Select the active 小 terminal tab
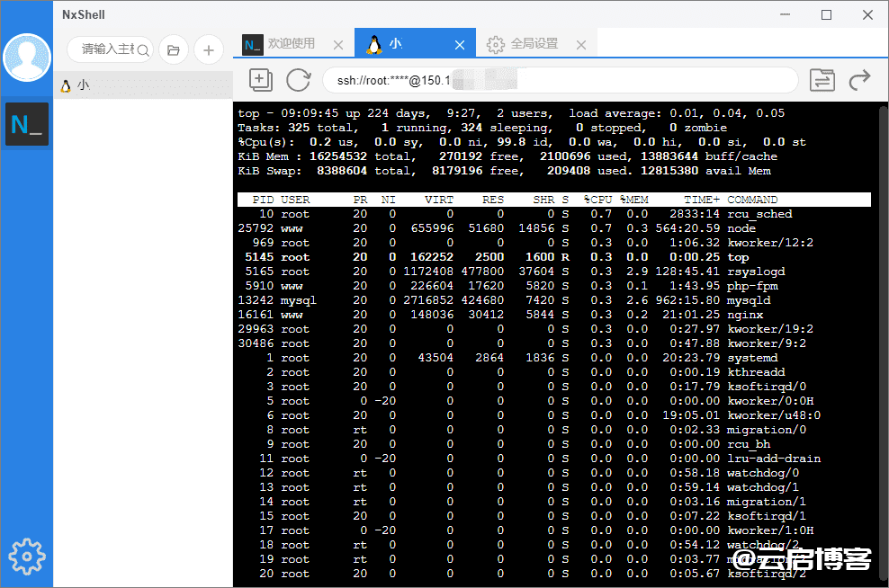 pos(397,42)
